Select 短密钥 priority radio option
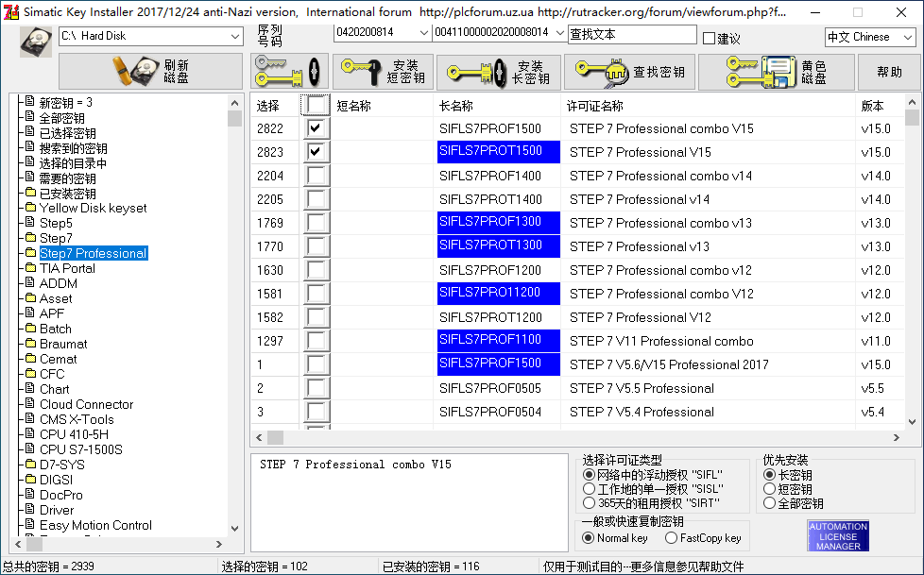Image resolution: width=924 pixels, height=575 pixels. point(769,488)
